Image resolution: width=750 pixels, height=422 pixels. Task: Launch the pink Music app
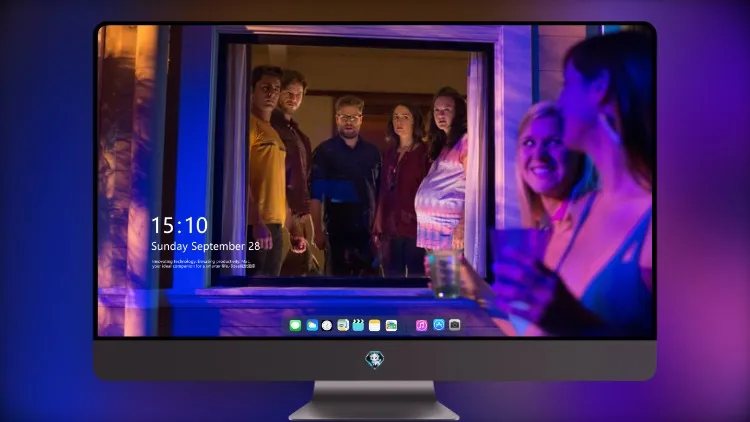point(421,325)
